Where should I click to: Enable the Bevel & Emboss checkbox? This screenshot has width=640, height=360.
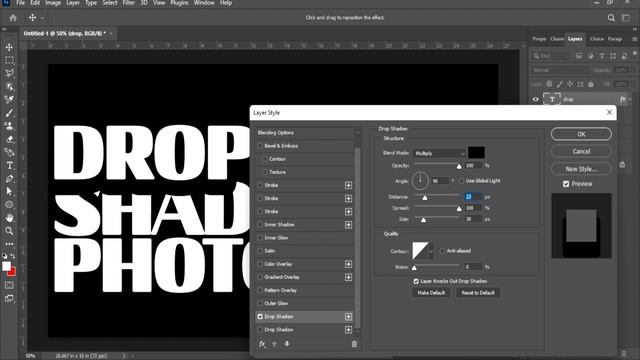point(260,146)
